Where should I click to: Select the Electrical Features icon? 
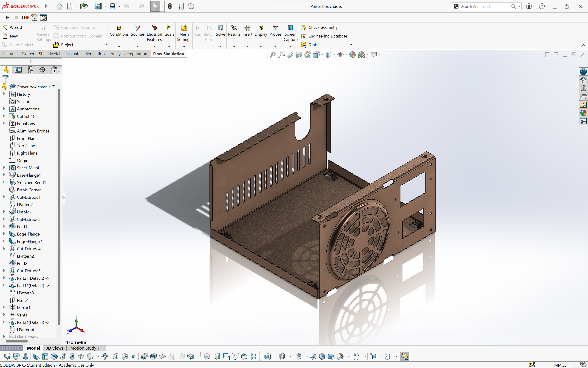(154, 28)
